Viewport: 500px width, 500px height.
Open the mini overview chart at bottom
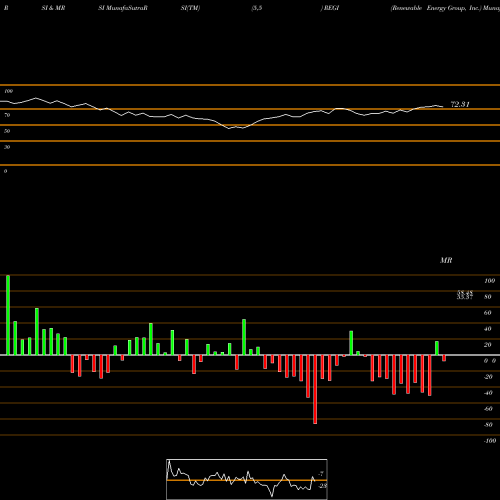[x=247, y=479]
